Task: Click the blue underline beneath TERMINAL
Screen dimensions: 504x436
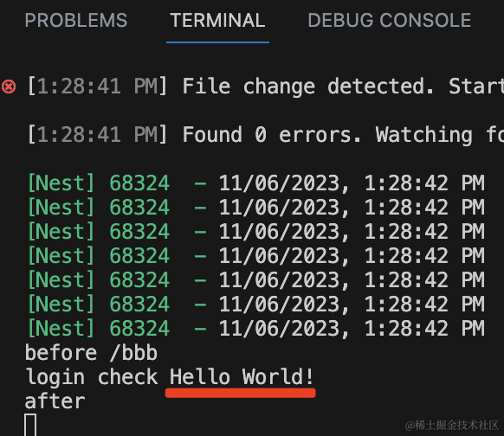Action: [x=217, y=42]
